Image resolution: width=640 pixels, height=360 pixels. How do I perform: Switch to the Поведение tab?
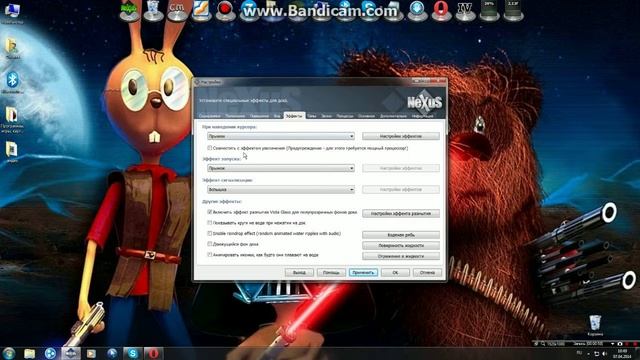tap(260, 116)
